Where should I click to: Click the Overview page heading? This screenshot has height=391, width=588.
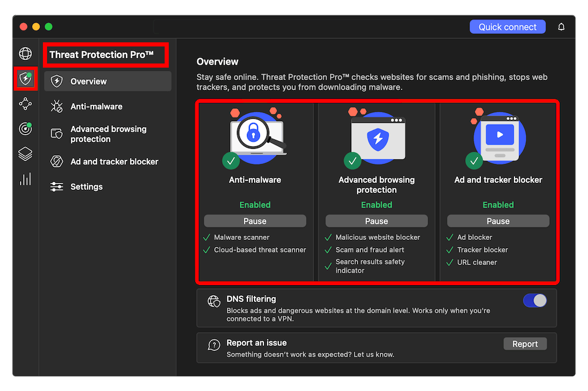[x=218, y=62]
